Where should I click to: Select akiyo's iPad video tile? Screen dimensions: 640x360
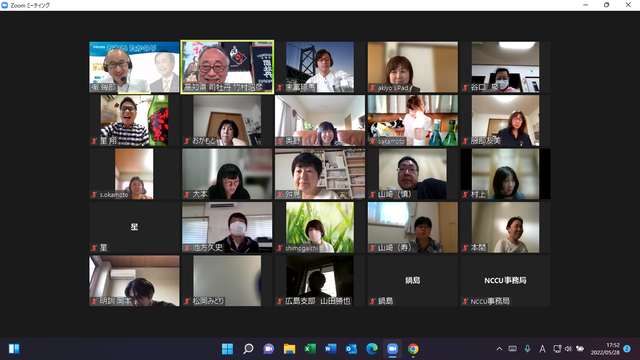(413, 67)
